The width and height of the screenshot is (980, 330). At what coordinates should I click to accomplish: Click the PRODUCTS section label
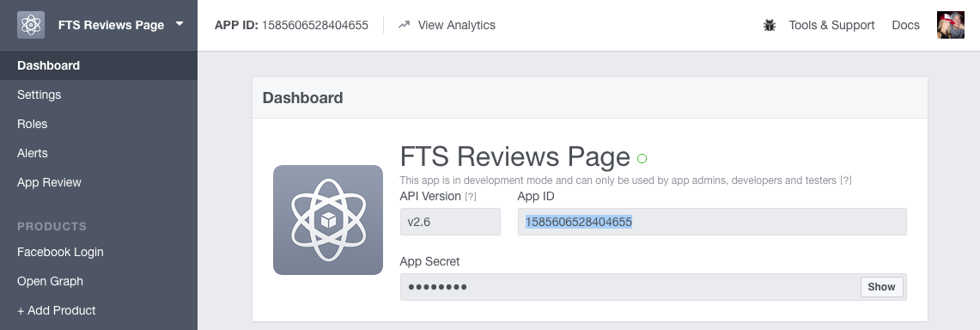52,226
